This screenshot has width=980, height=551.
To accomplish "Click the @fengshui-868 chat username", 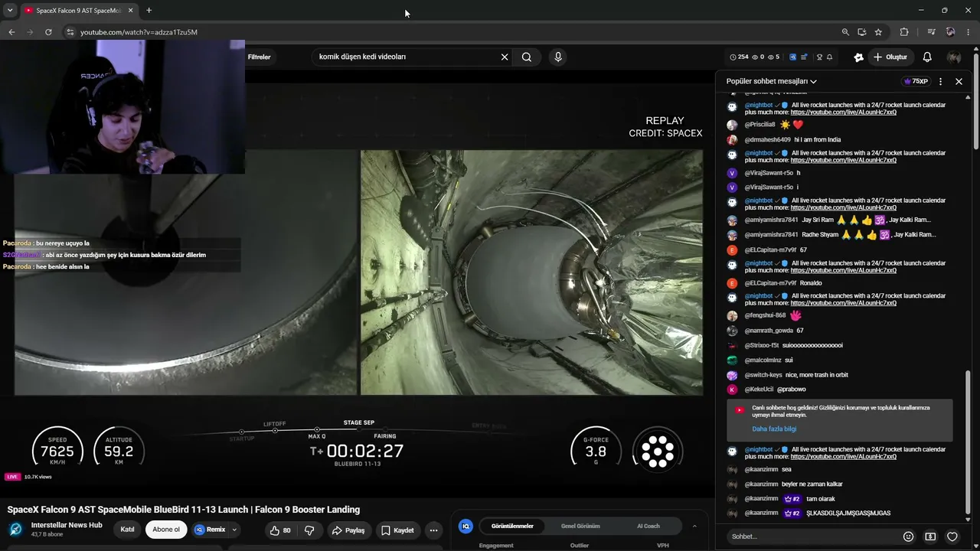I will coord(765,315).
